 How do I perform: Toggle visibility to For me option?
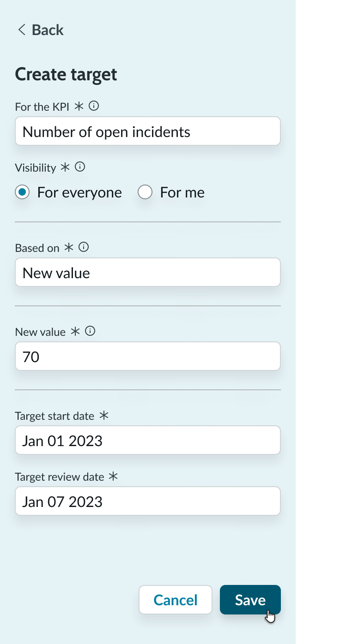click(145, 192)
